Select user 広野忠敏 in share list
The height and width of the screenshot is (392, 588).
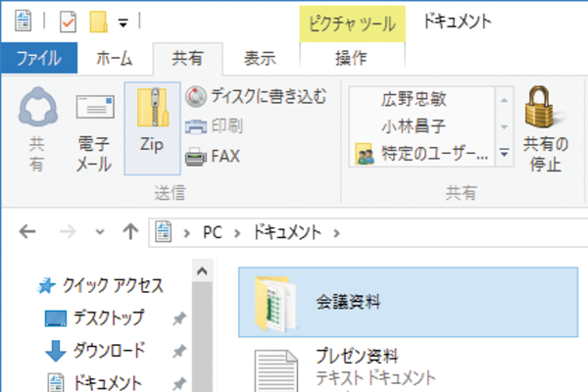click(x=414, y=99)
